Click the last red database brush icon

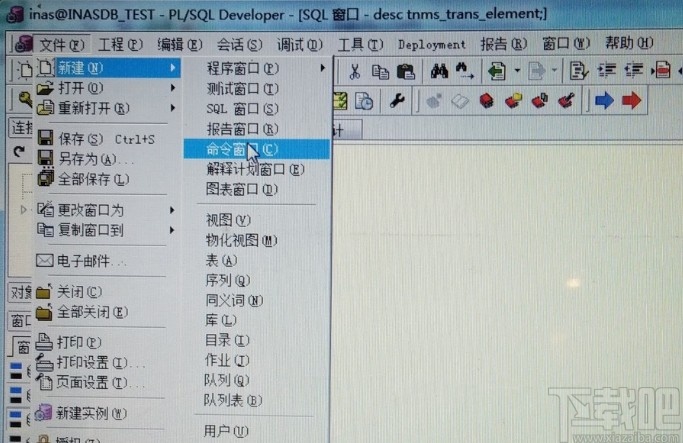click(566, 101)
